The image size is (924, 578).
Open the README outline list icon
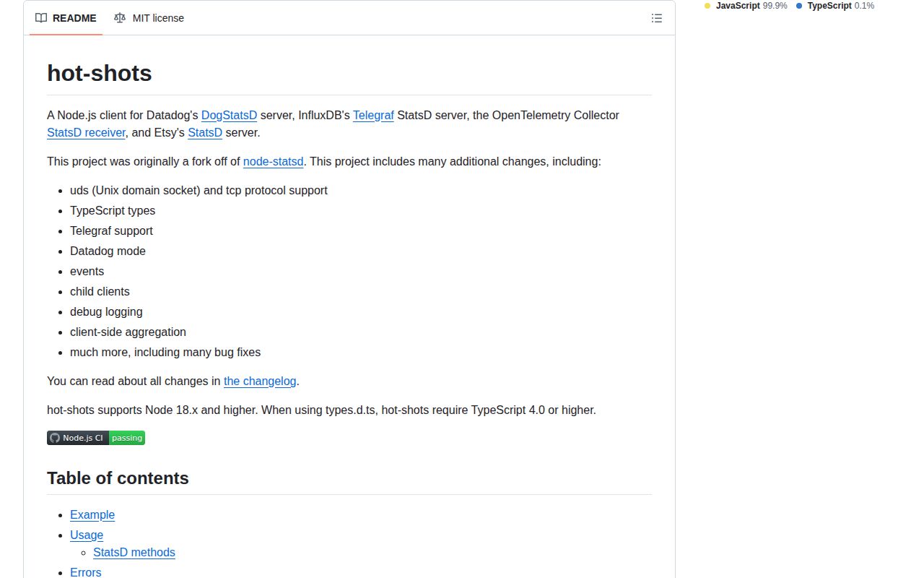tap(656, 18)
